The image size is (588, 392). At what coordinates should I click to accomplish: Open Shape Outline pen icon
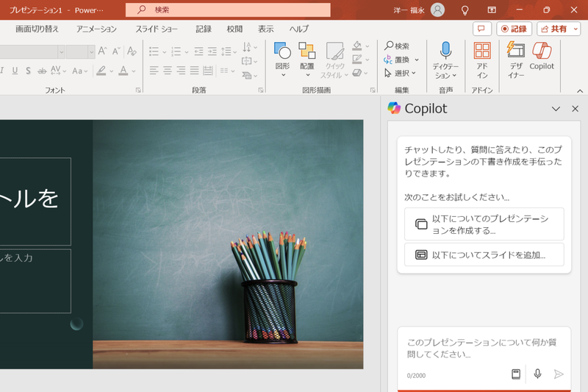pos(357,59)
